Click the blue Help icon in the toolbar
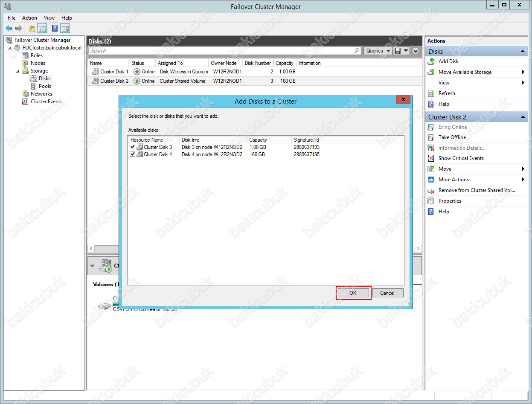The width and height of the screenshot is (532, 404). 55,29
